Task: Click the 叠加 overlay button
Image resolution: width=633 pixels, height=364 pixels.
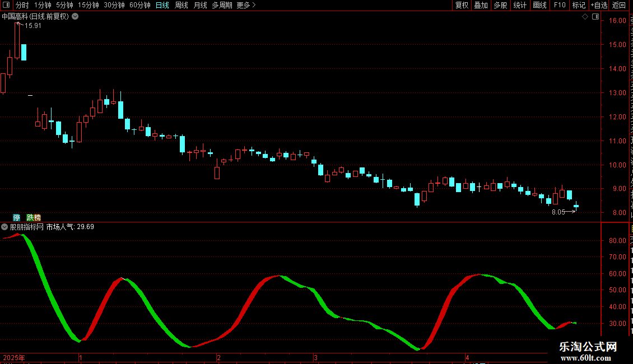Action: [481, 5]
